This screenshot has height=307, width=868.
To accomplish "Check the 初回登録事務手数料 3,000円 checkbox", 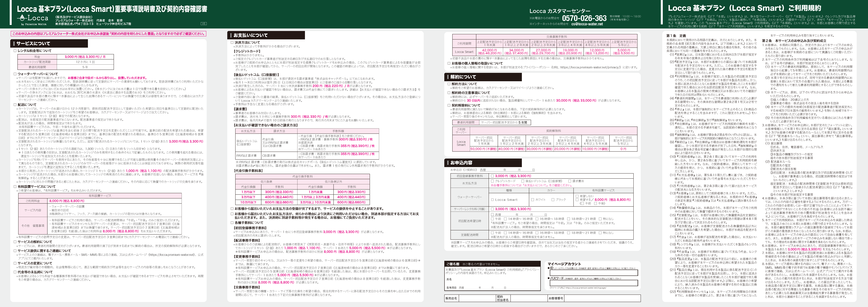I will (x=492, y=176).
